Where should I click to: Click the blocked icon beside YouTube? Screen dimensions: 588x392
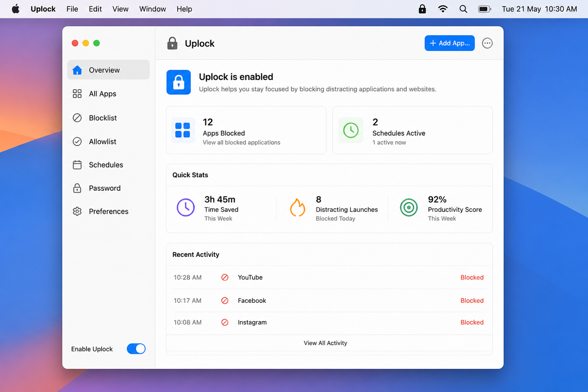[225, 278]
